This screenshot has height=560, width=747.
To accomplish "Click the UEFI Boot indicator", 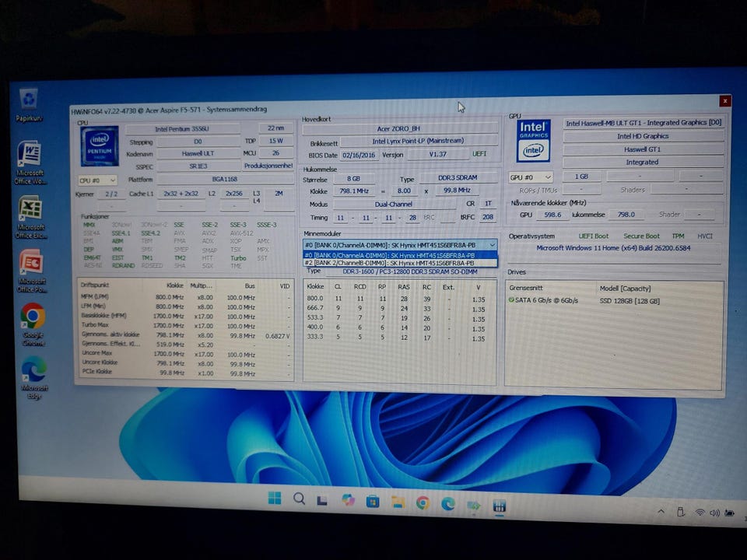I will coord(593,236).
